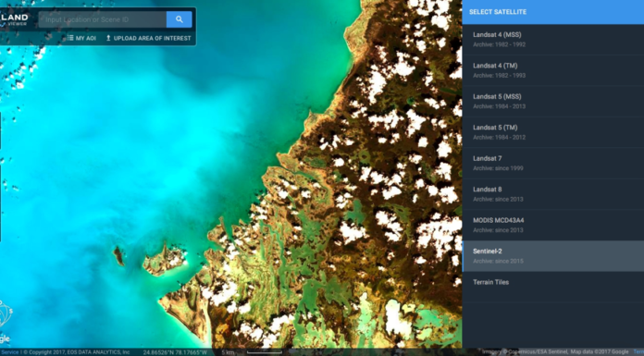Click Upload Area of Interest icon
Image resolution: width=644 pixels, height=356 pixels.
108,38
